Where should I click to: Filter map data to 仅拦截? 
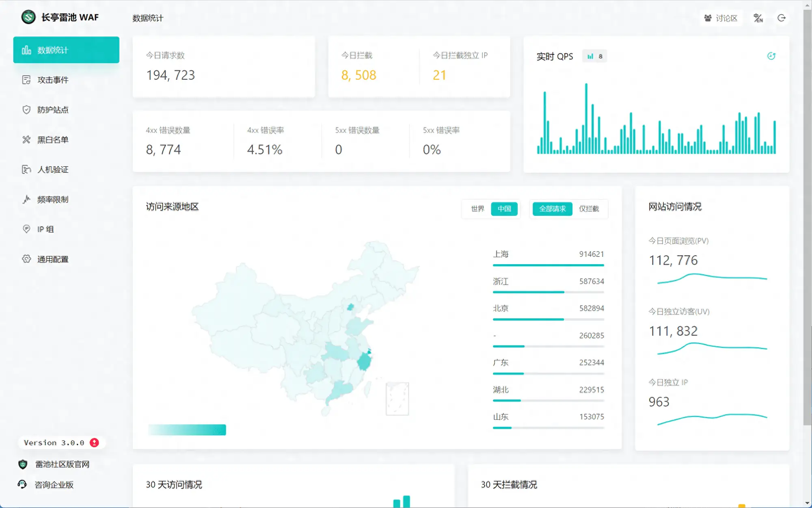tap(590, 209)
